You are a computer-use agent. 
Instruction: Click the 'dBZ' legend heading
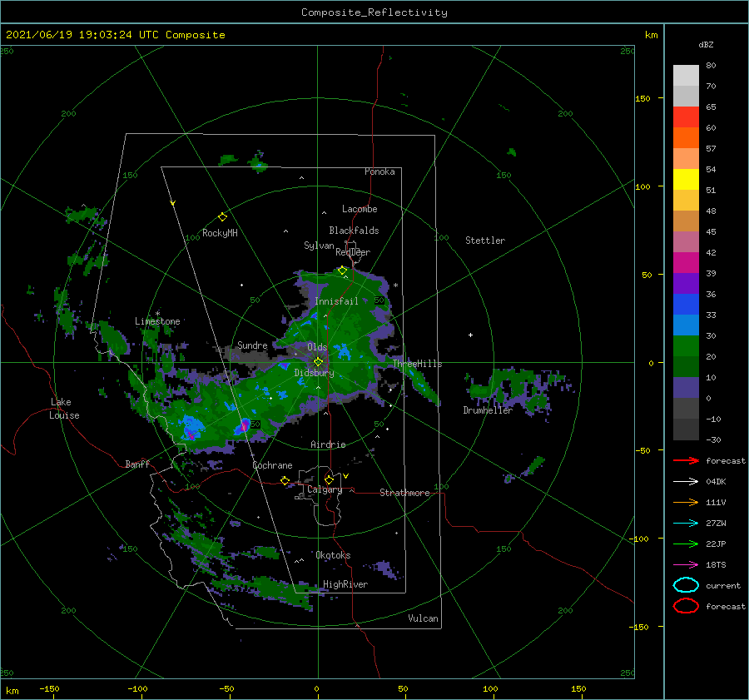(x=706, y=44)
